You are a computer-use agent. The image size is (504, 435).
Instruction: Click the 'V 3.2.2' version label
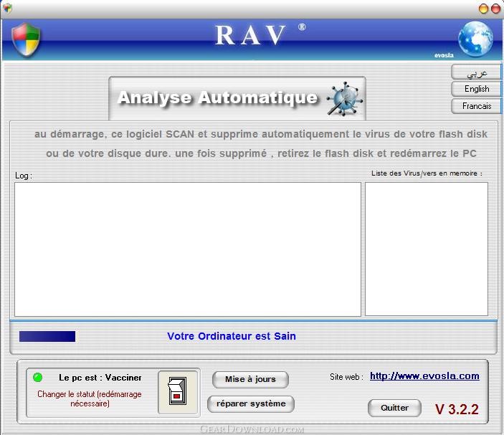[x=457, y=409]
